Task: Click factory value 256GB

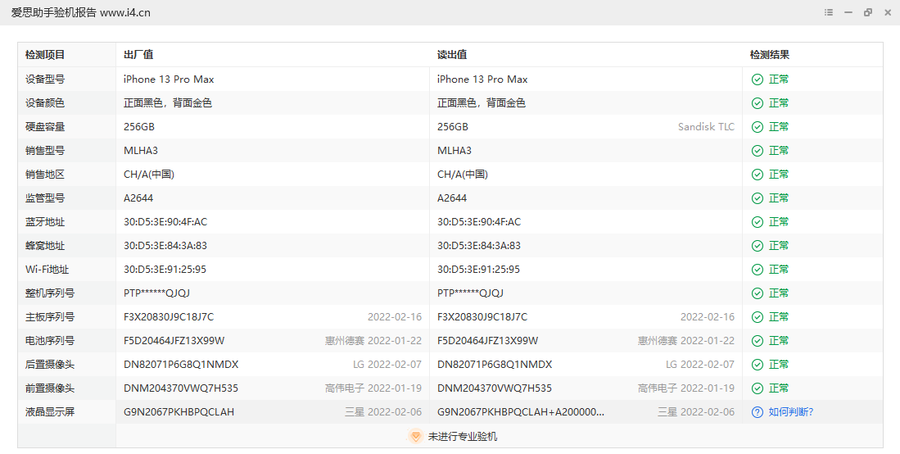Action: (139, 127)
